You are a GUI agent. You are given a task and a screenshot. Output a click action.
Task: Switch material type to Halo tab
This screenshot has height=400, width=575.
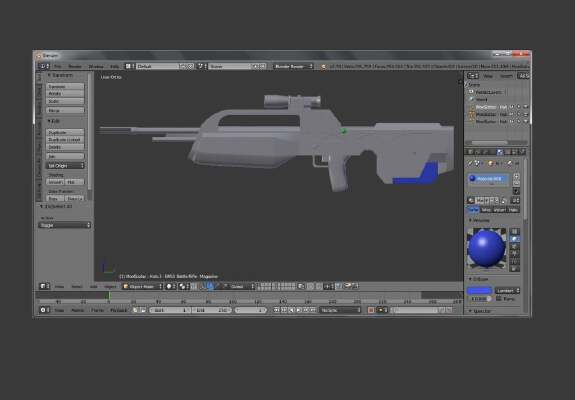click(513, 210)
